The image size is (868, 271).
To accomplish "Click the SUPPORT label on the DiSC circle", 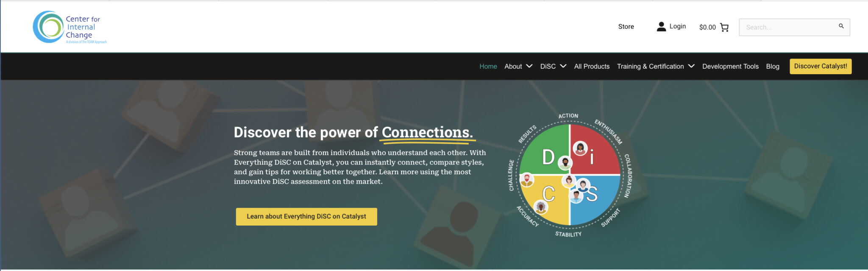I will pyautogui.click(x=611, y=218).
